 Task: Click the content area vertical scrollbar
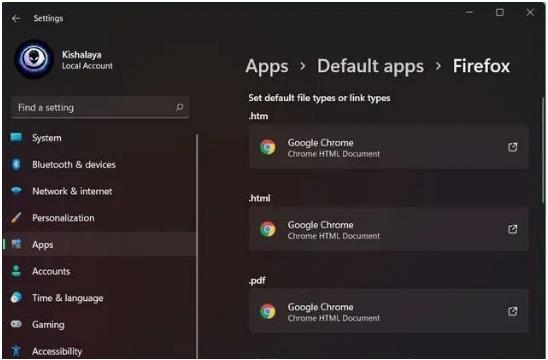(x=543, y=150)
